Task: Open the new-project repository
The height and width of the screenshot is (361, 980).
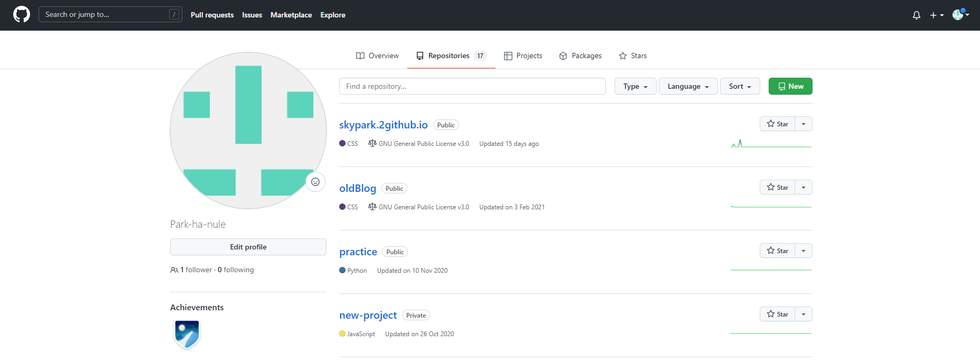Action: coord(368,315)
